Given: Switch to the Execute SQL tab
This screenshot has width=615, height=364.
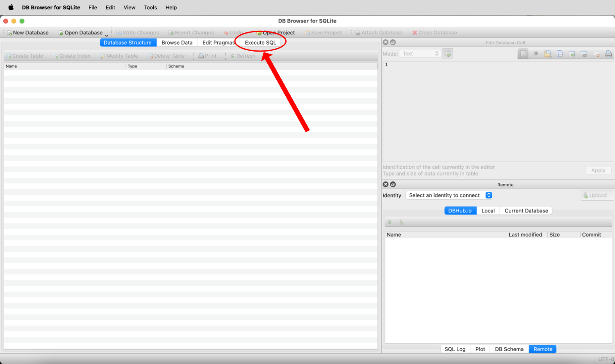Looking at the screenshot, I should click(260, 43).
